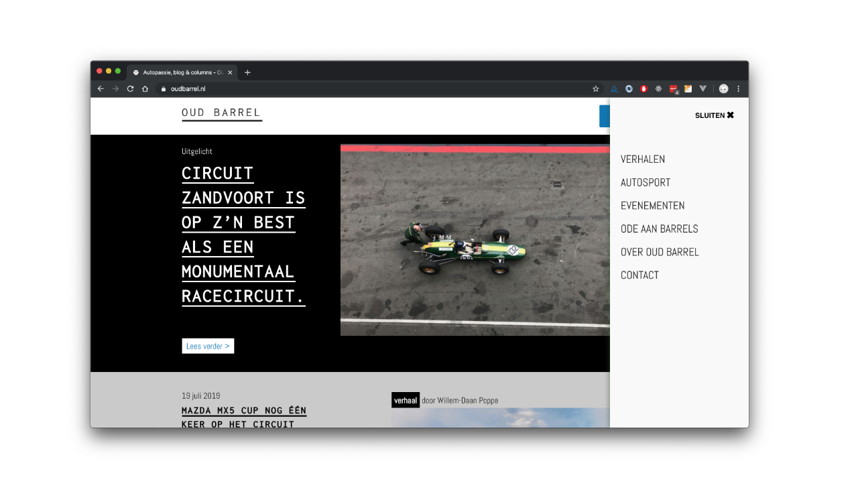Click the OUD BARREL site logo
This screenshot has height=504, width=858.
coord(222,114)
